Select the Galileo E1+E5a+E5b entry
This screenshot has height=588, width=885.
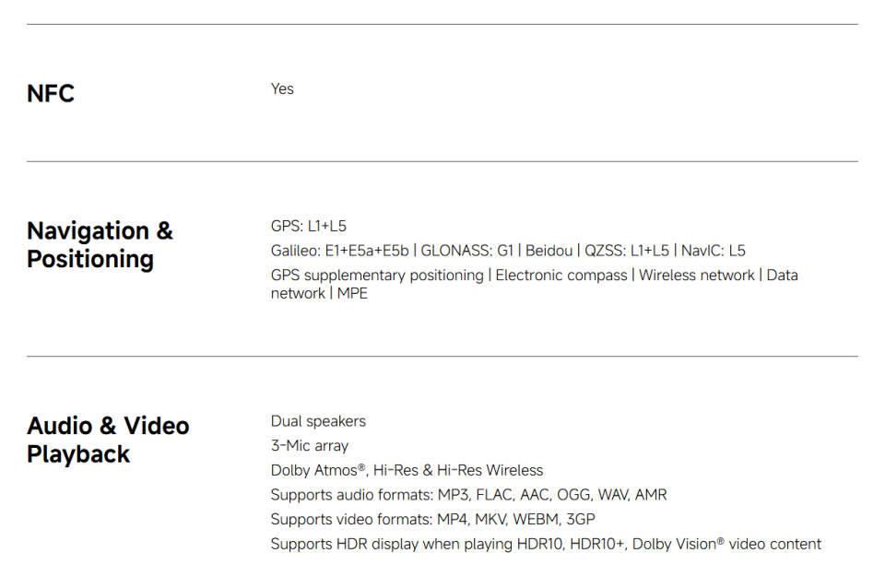[339, 251]
